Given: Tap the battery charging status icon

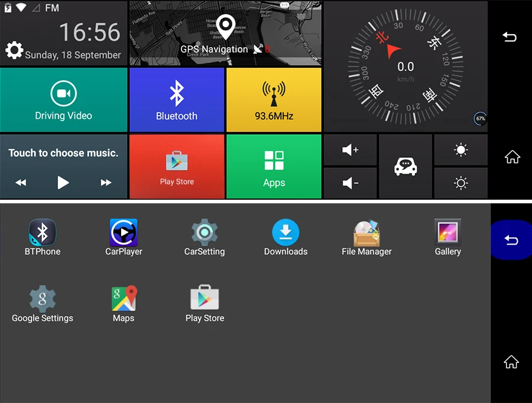Looking at the screenshot, I should point(8,8).
